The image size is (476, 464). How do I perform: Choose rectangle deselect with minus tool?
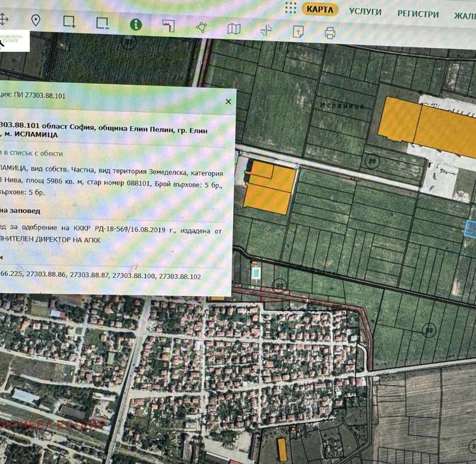click(102, 24)
